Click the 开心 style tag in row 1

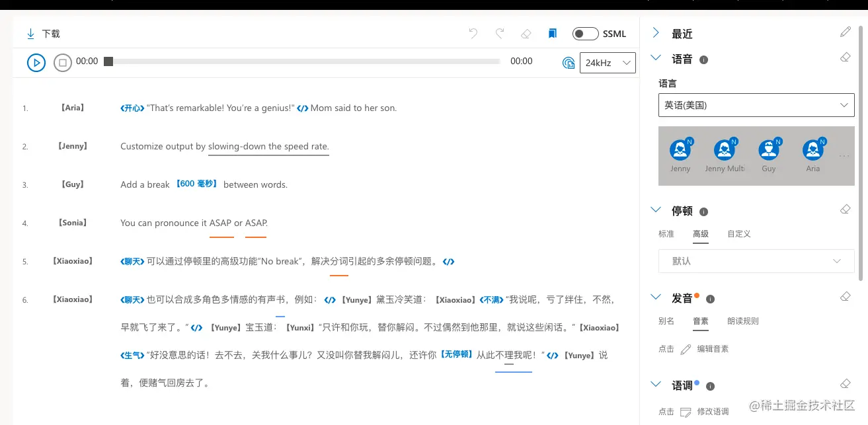pos(132,108)
